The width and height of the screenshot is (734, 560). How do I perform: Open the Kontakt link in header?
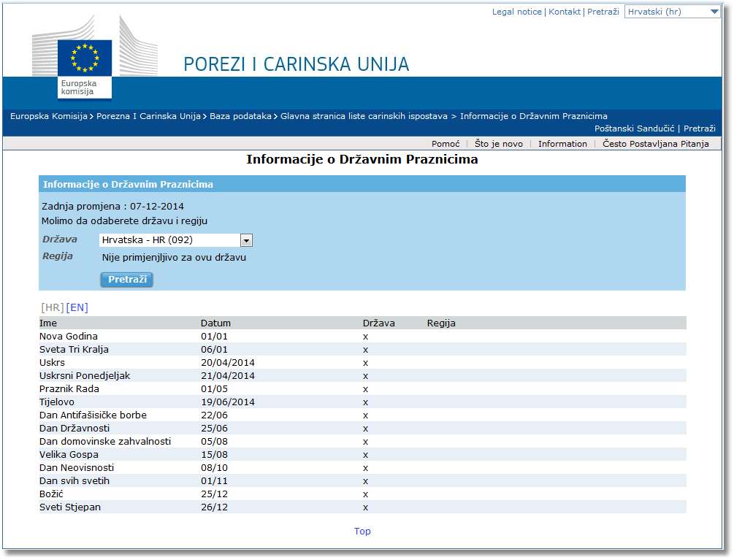564,12
